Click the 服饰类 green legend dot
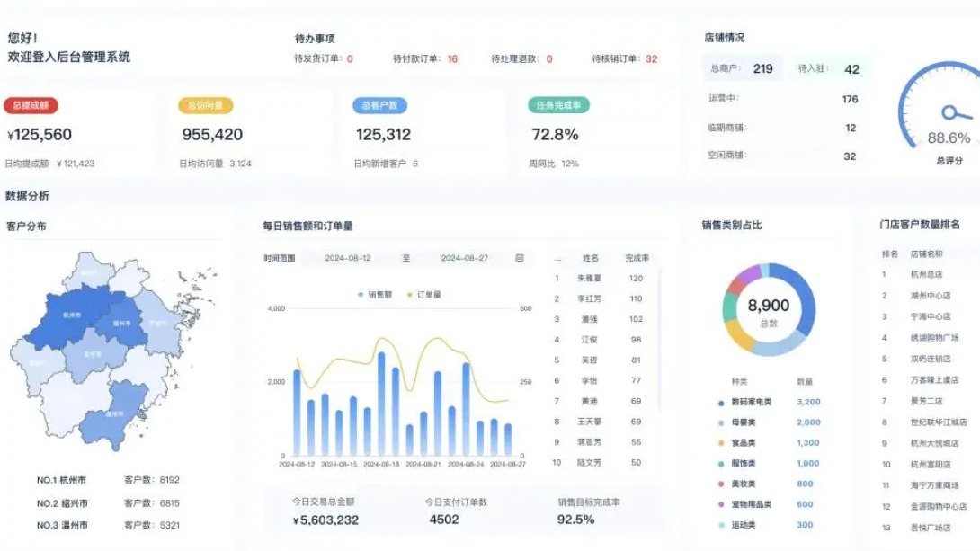 (721, 464)
